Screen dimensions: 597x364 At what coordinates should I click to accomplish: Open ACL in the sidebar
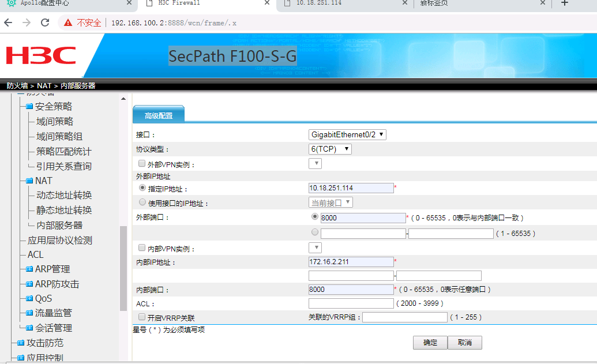point(35,254)
